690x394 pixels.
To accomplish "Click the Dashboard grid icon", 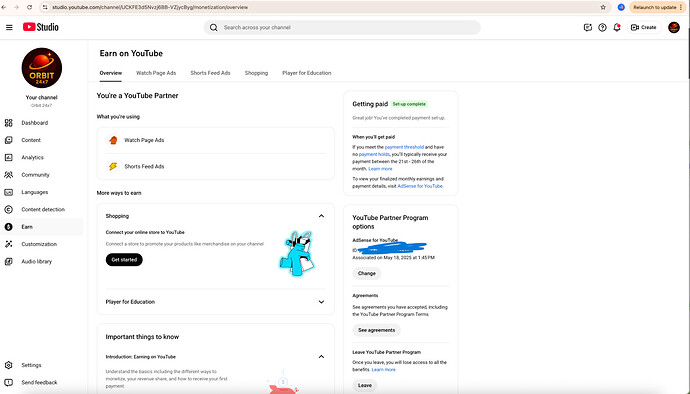I will (8, 123).
